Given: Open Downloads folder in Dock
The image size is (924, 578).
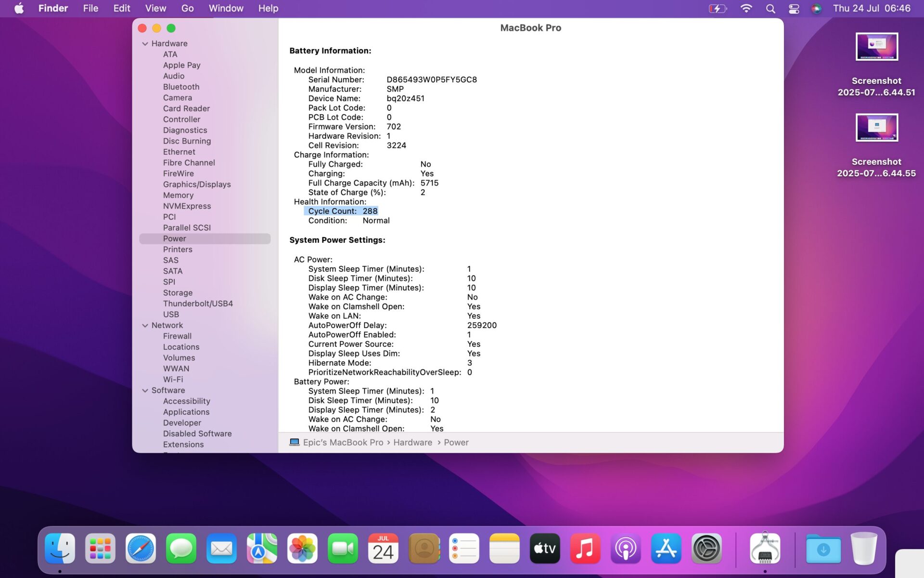Looking at the screenshot, I should click(823, 548).
